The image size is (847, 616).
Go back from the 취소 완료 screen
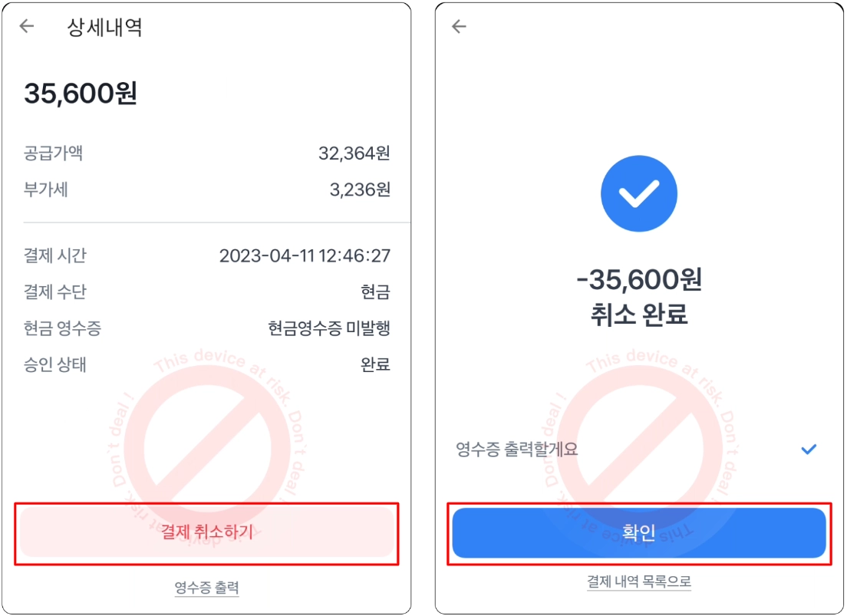pyautogui.click(x=459, y=27)
